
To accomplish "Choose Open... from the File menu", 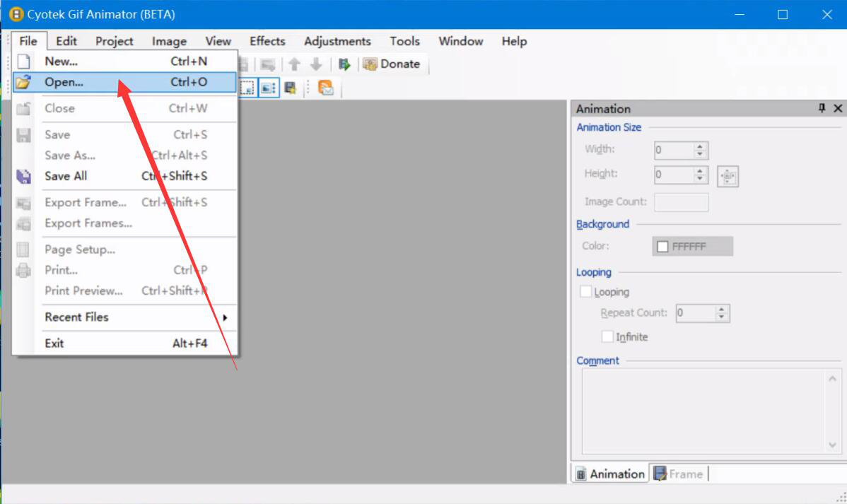I will 64,82.
